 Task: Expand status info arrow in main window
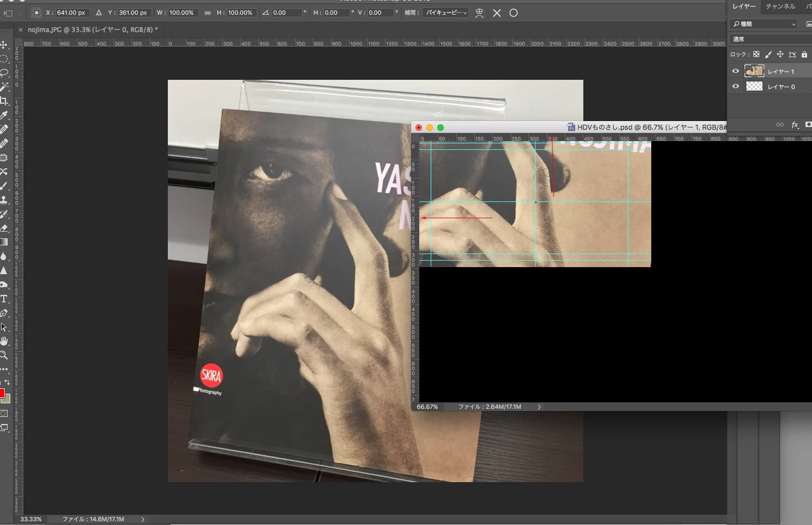pyautogui.click(x=143, y=520)
